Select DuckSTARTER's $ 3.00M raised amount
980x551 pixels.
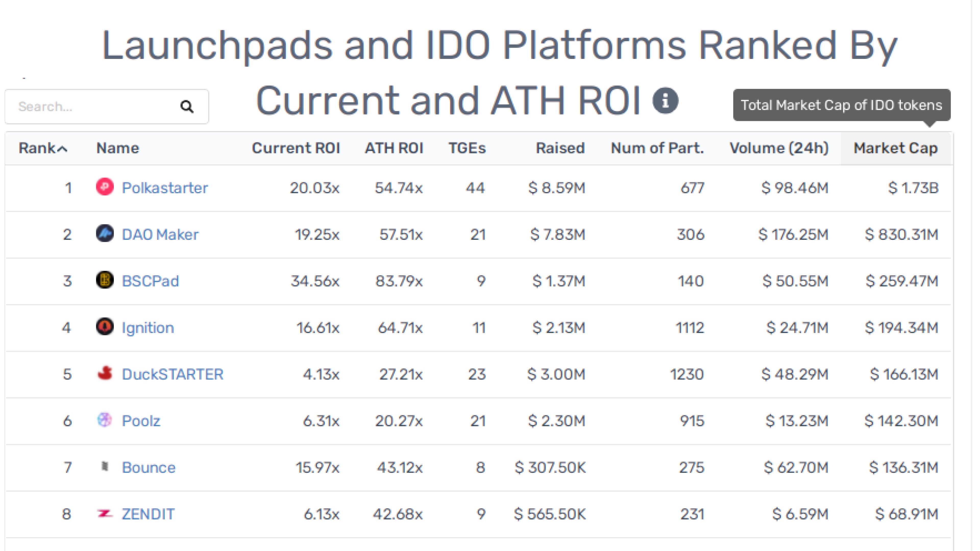pyautogui.click(x=556, y=374)
